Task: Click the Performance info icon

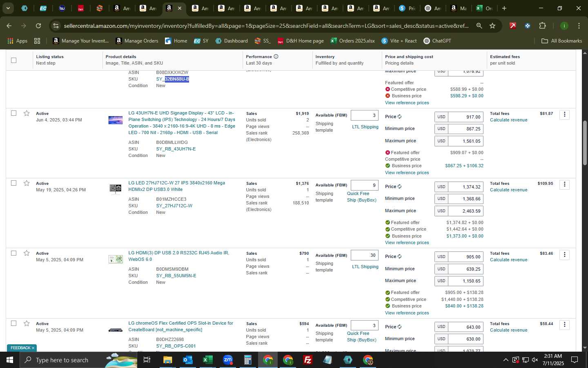Action: point(276,56)
